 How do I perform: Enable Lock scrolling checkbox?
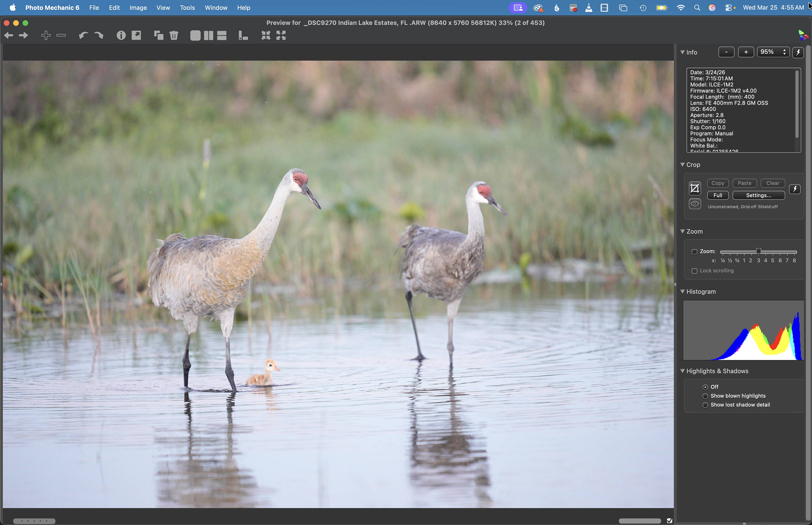tap(695, 271)
